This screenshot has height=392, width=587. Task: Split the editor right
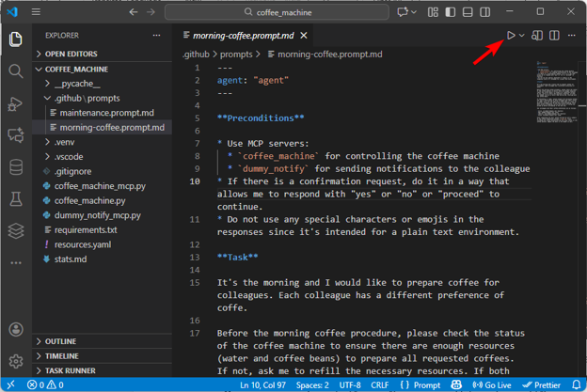point(554,35)
